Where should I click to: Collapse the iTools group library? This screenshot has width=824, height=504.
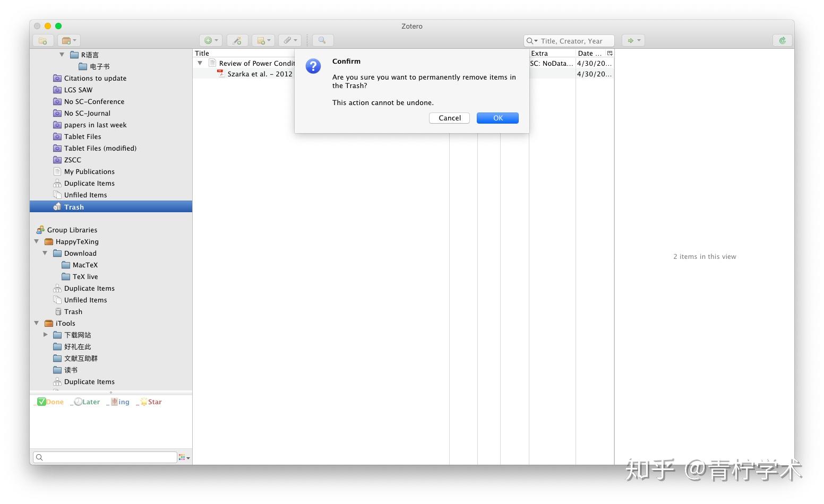pyautogui.click(x=37, y=323)
